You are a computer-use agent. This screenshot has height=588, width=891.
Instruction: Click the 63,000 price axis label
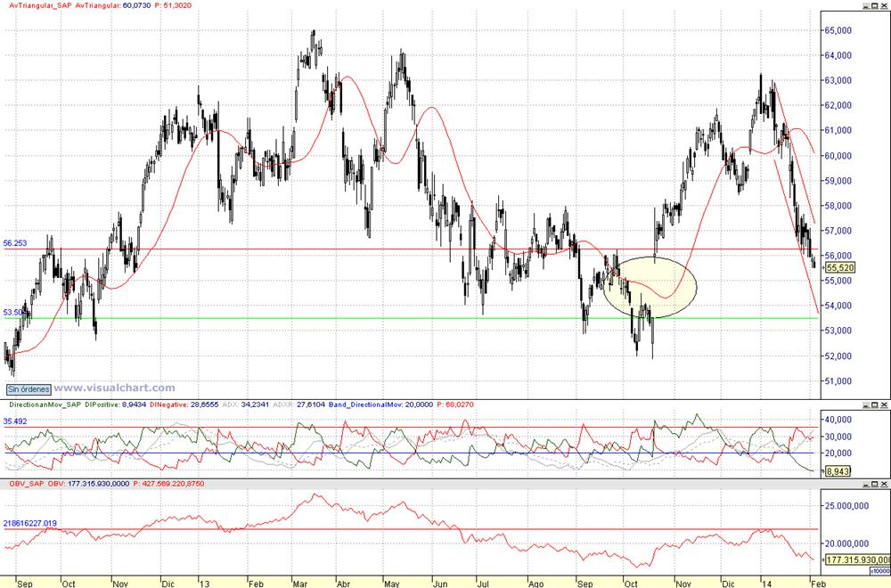(838, 80)
